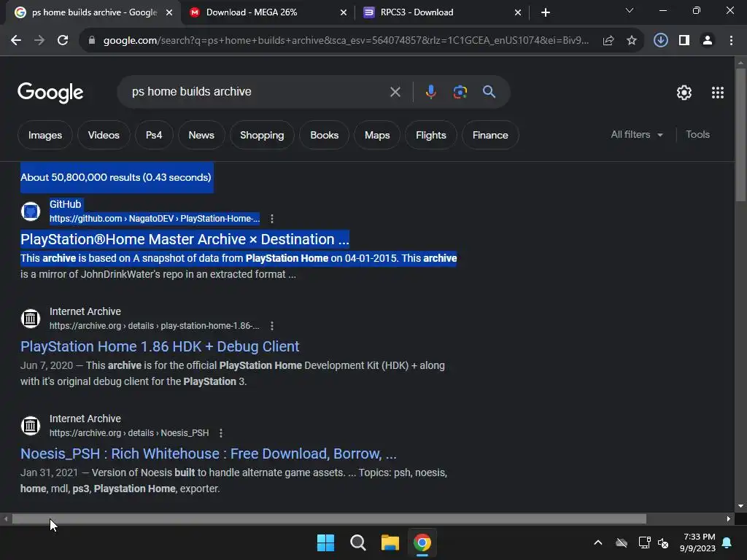Go back to the previous page
Screen dimensions: 747x560
(x=16, y=41)
